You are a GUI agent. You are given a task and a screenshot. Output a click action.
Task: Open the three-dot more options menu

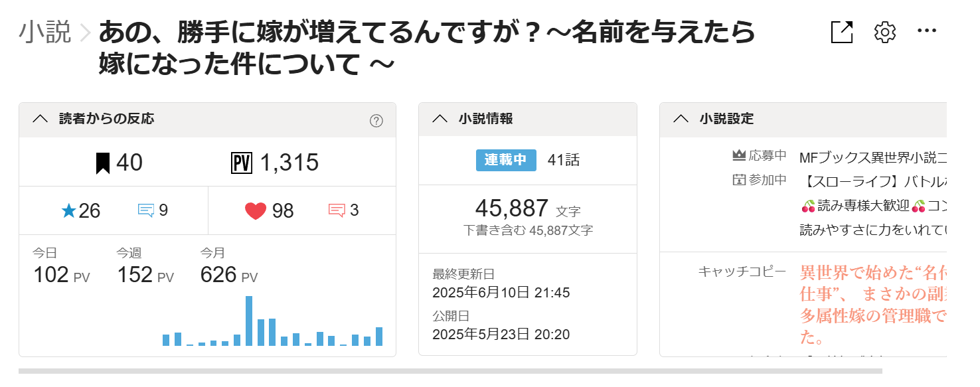926,31
